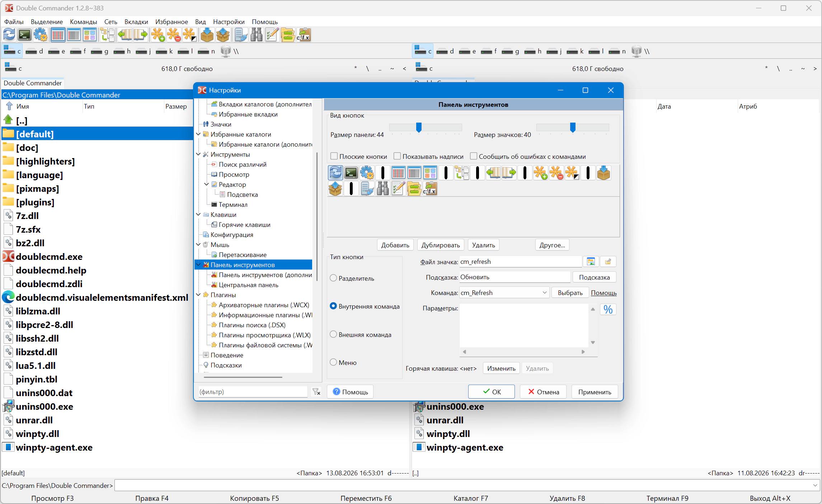The height and width of the screenshot is (504, 822).
Task: Click binoculars search icon in main toolbar
Action: (x=256, y=35)
